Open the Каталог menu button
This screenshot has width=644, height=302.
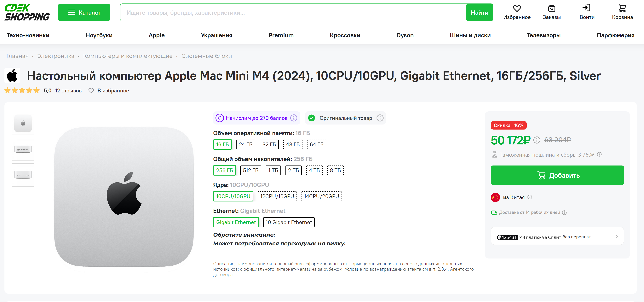click(84, 13)
